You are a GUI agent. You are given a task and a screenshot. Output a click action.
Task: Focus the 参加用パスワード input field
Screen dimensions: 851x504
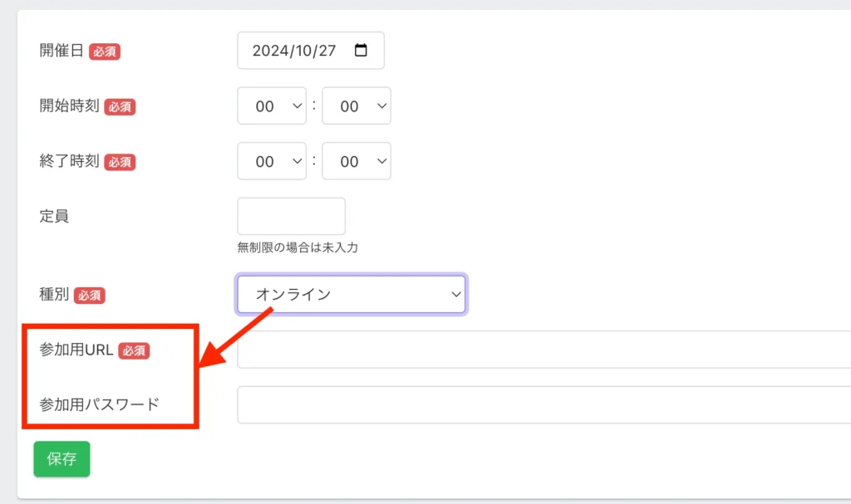(x=544, y=404)
